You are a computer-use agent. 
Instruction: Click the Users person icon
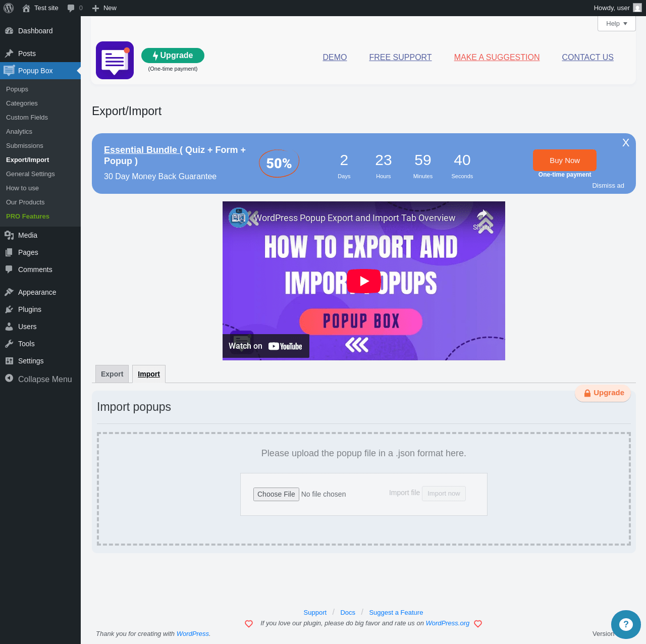pyautogui.click(x=9, y=327)
